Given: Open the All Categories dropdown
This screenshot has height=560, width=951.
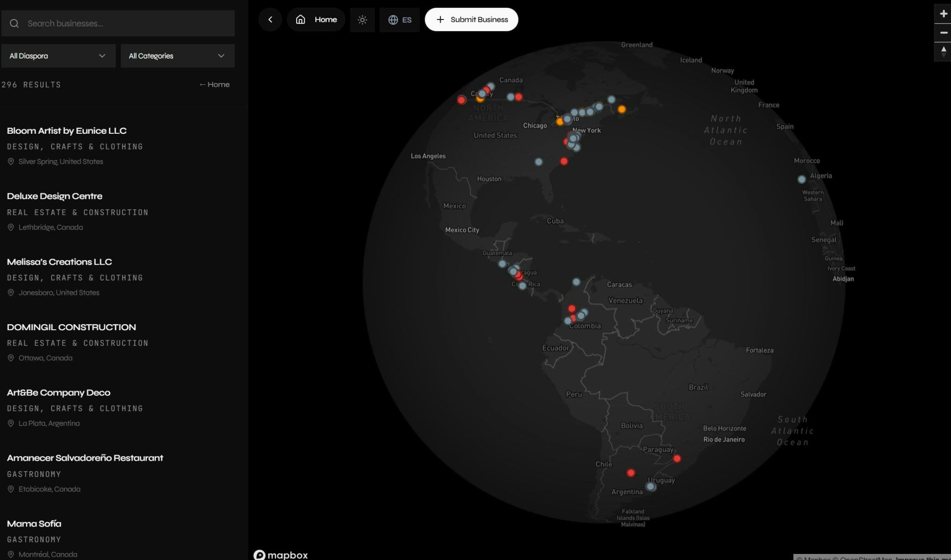Looking at the screenshot, I should click(x=177, y=56).
